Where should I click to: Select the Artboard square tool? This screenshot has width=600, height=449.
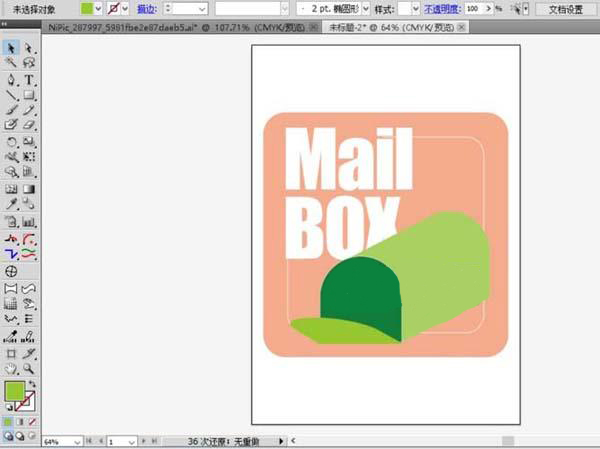point(11,354)
